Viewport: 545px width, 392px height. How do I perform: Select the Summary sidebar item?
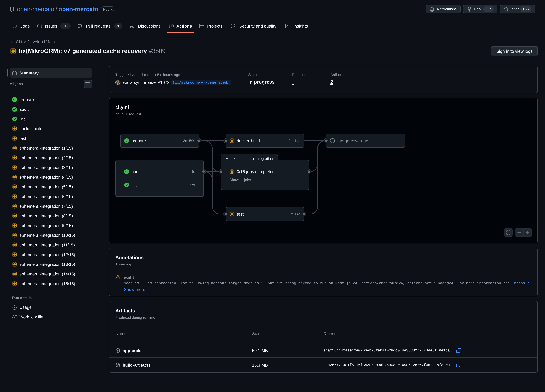pyautogui.click(x=51, y=73)
